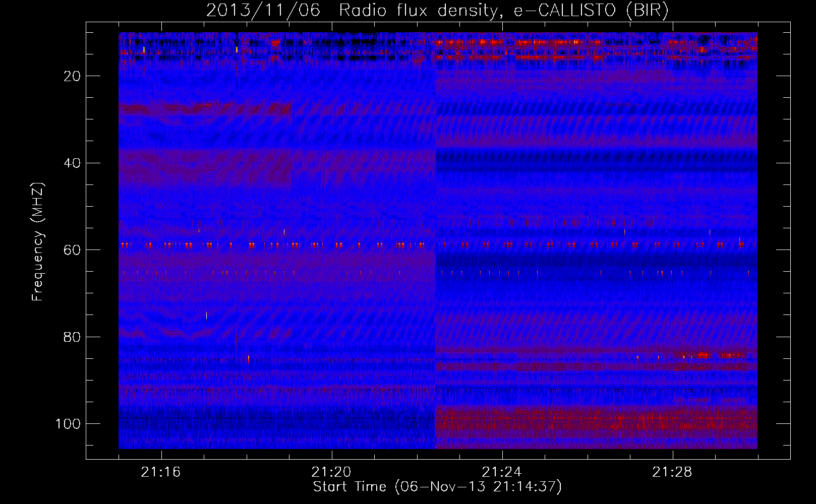Click the '21:16' time tick label
This screenshot has width=816, height=504.
pyautogui.click(x=161, y=472)
